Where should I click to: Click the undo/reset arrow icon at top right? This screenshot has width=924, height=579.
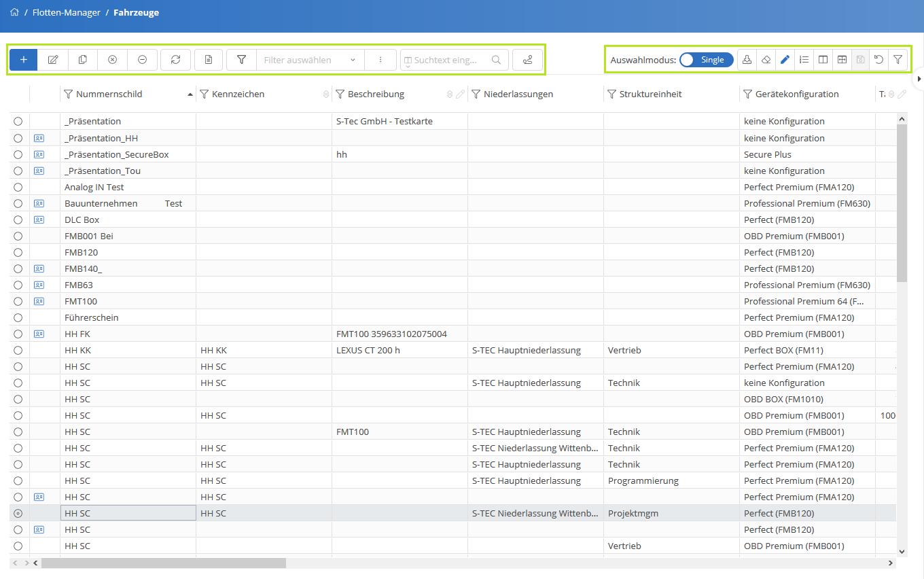pos(878,60)
